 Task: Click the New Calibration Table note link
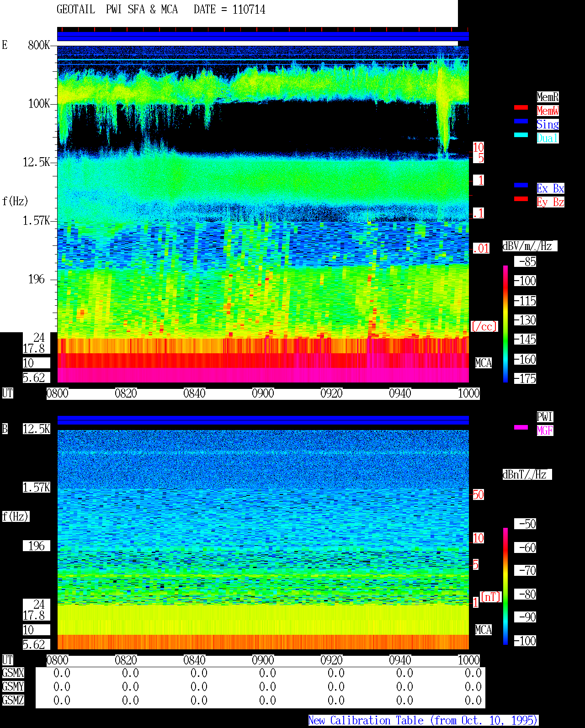coord(423,721)
